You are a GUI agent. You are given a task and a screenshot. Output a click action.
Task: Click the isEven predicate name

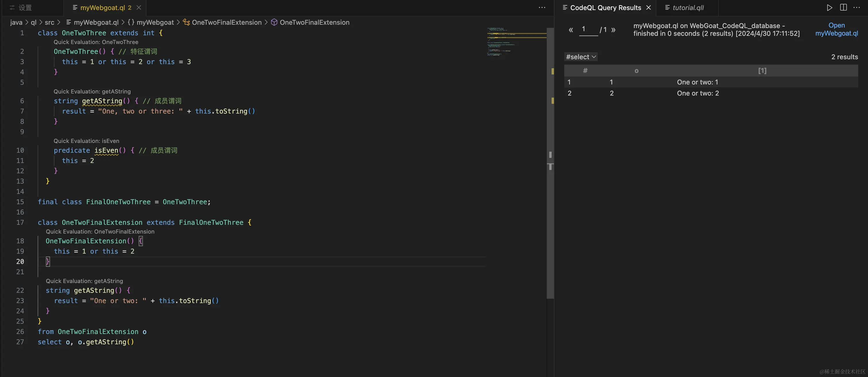tap(106, 151)
